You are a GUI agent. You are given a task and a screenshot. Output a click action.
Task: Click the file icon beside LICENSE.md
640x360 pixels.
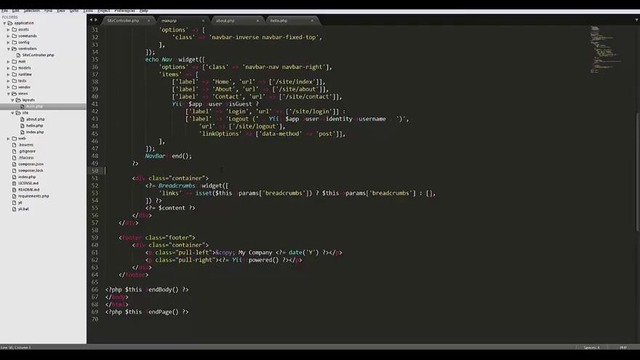point(14,183)
